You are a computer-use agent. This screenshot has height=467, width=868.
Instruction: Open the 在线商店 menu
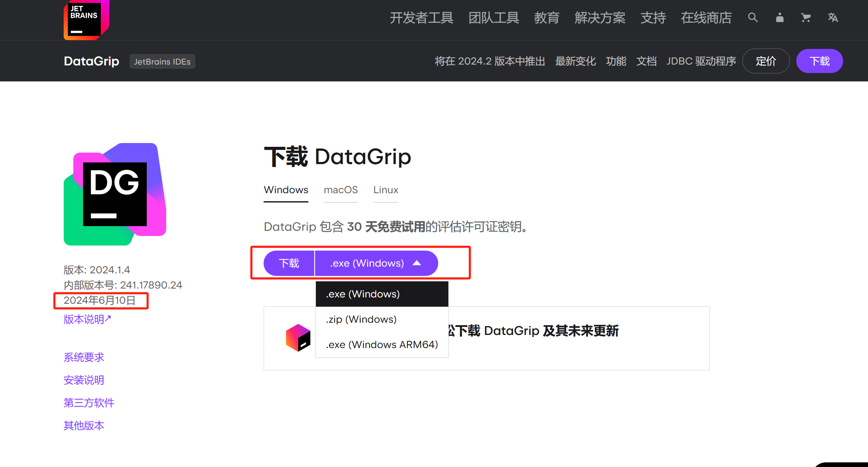coord(706,18)
